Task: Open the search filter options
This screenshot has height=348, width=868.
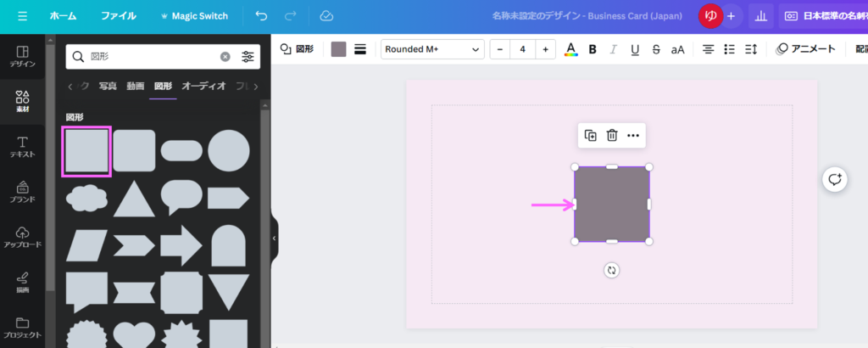Action: pos(248,57)
